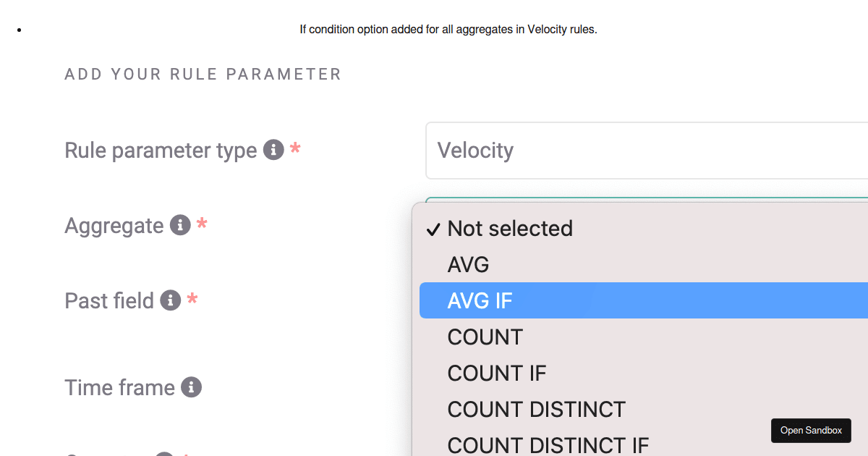Click the Add Your Rule Parameter heading
This screenshot has width=868, height=456.
coord(203,75)
